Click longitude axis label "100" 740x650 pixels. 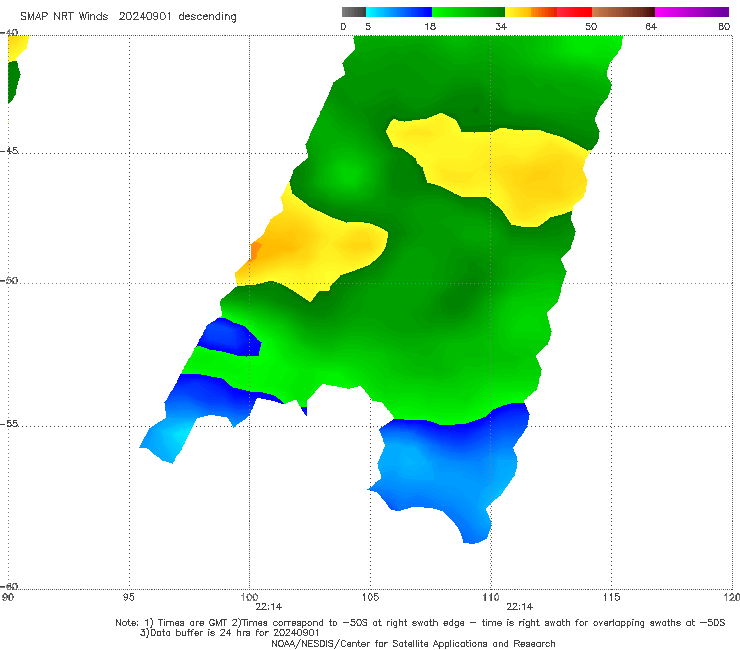pos(249,598)
